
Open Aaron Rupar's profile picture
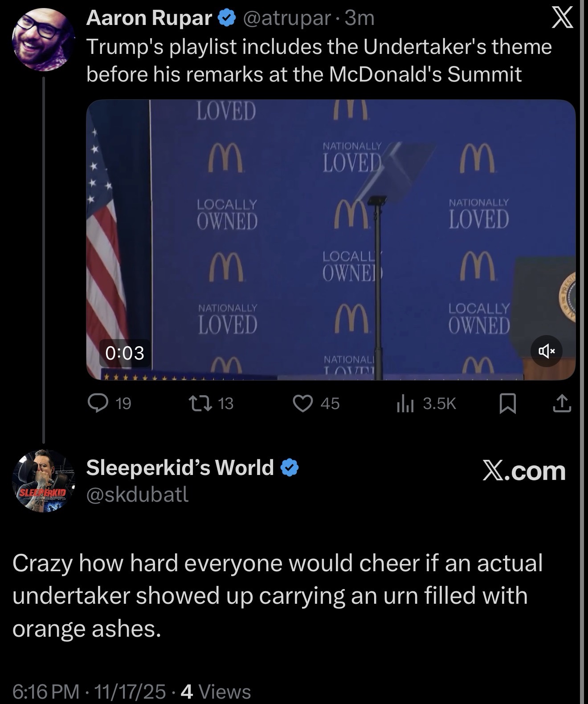pyautogui.click(x=43, y=40)
